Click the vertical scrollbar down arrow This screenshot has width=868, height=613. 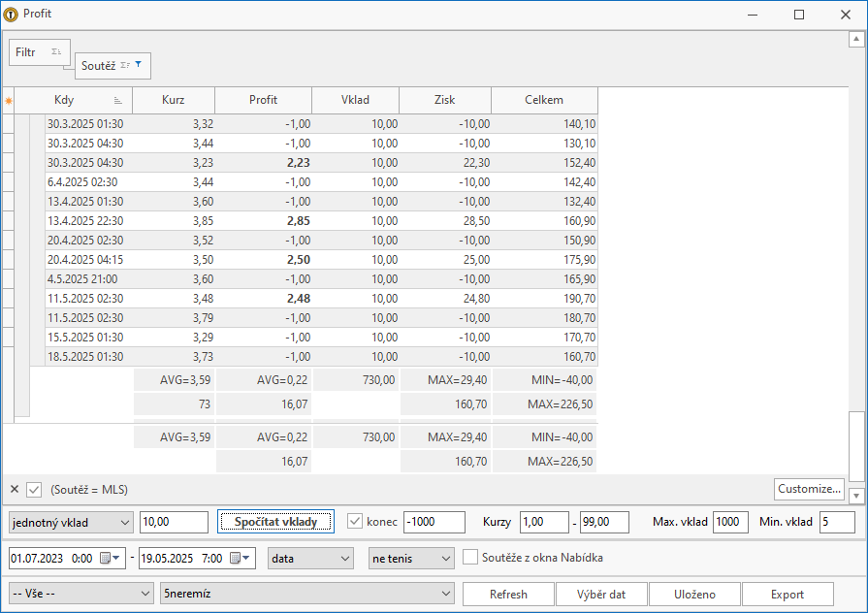pyautogui.click(x=856, y=497)
